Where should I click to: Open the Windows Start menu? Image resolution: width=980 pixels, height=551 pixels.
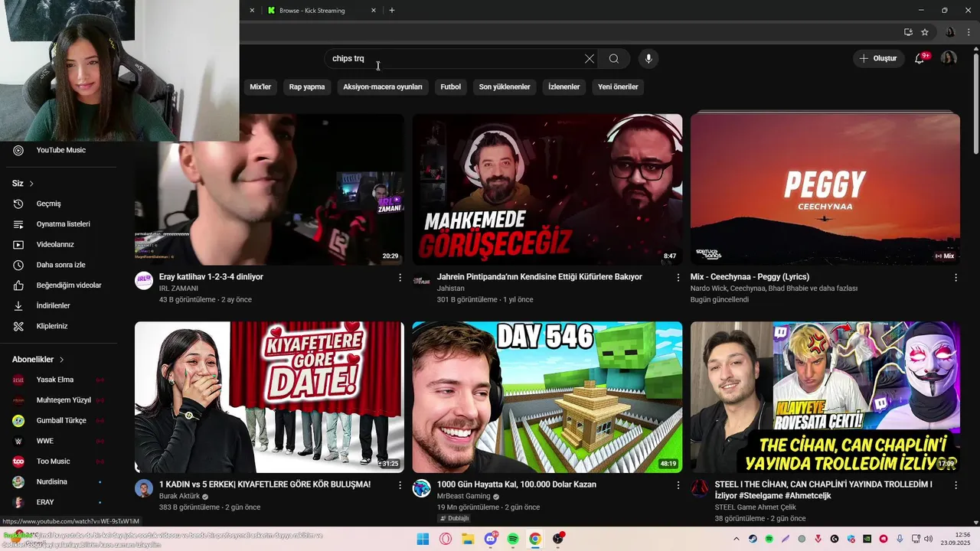pos(423,539)
